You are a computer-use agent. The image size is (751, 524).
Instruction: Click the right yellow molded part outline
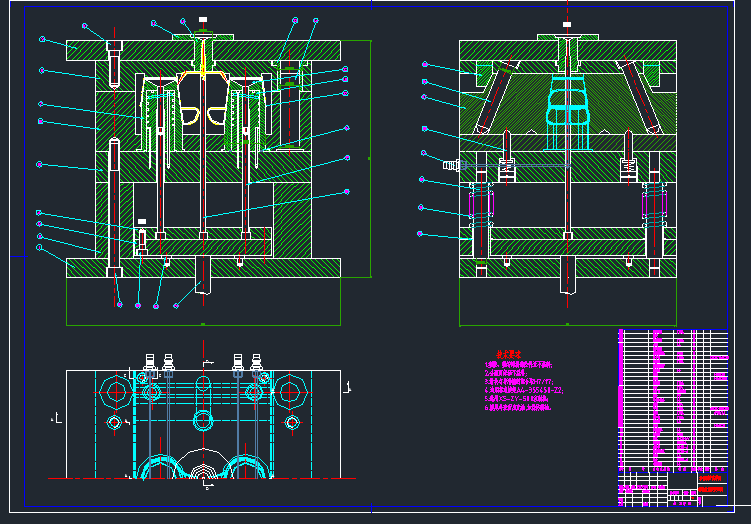(216, 116)
